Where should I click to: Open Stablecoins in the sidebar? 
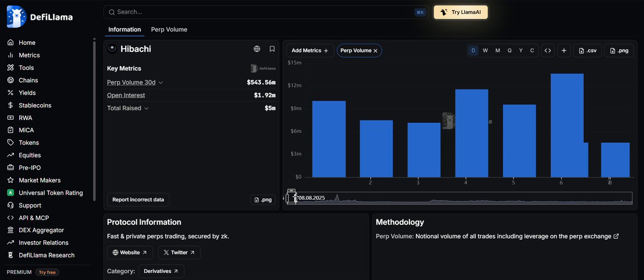pos(35,105)
